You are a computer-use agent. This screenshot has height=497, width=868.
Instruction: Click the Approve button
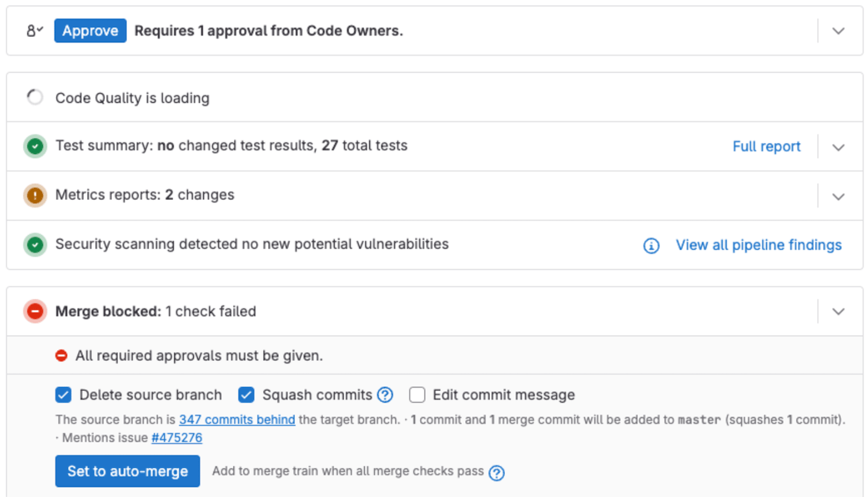90,30
